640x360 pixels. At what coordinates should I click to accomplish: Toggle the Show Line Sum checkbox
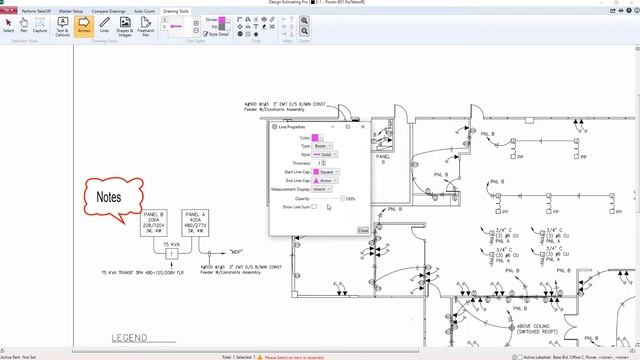(314, 207)
